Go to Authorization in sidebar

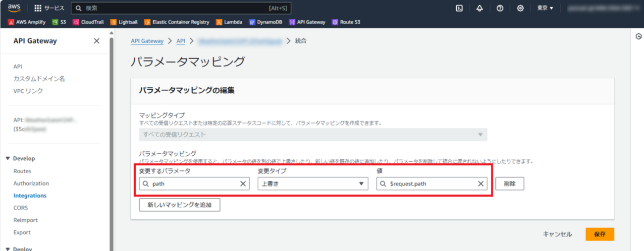31,184
